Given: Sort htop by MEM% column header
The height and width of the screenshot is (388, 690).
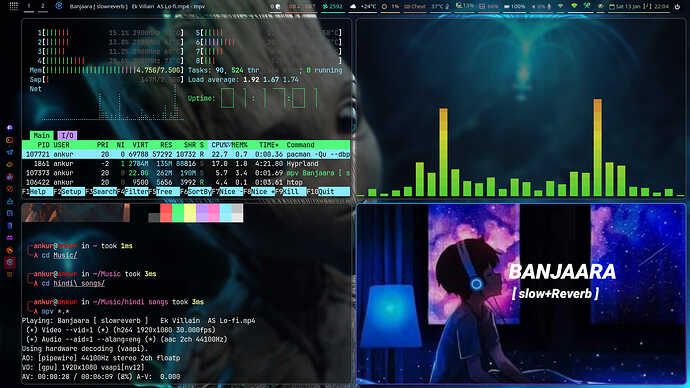Looking at the screenshot, I should tap(239, 145).
